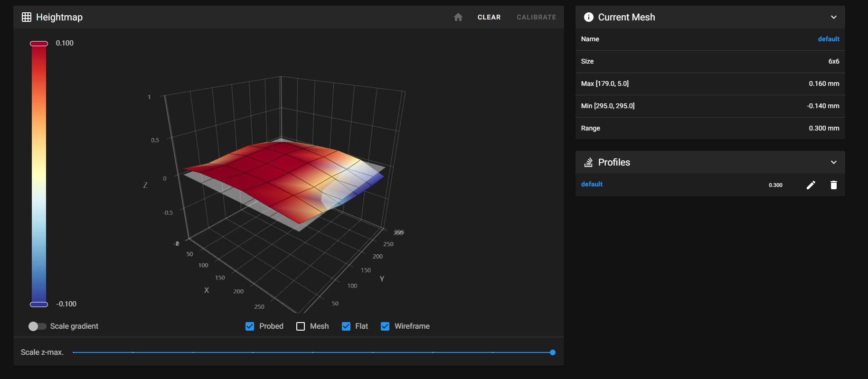Image resolution: width=868 pixels, height=379 pixels.
Task: Click the Scale z-max. label
Action: click(42, 352)
